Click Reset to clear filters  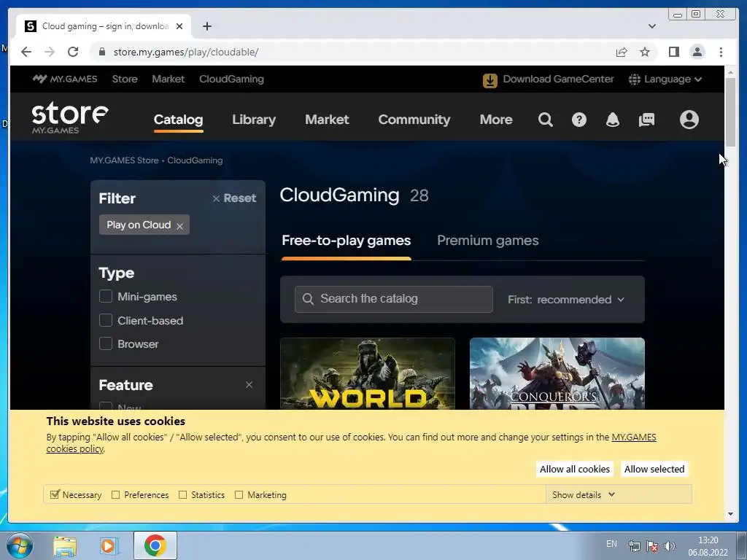[x=234, y=198]
